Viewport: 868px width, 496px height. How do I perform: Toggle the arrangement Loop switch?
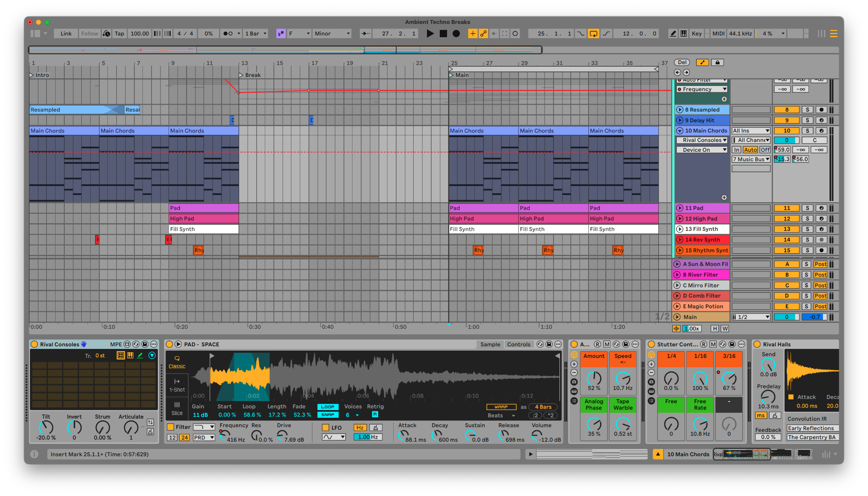593,34
